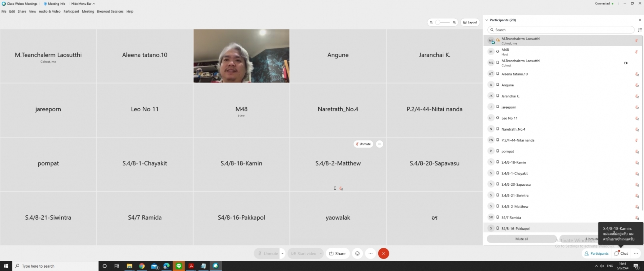Image resolution: width=644 pixels, height=271 pixels.
Task: Collapse menu with Hide Menu Bar
Action: coord(83,4)
